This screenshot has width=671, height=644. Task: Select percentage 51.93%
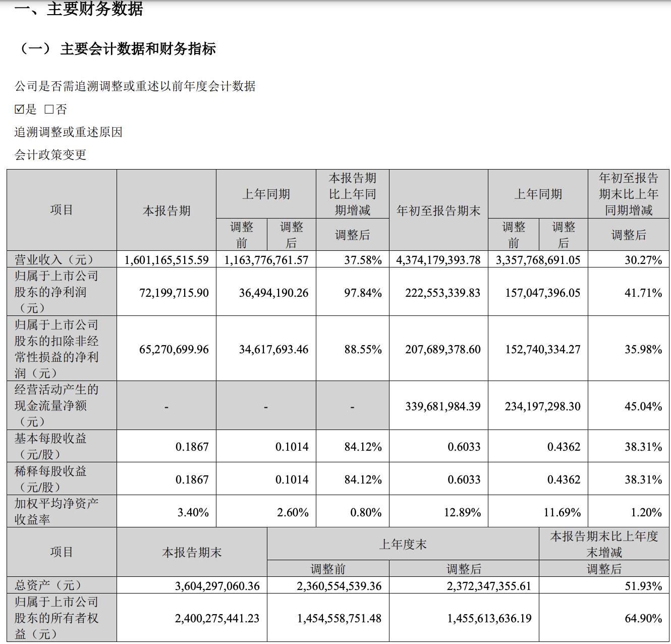643,586
